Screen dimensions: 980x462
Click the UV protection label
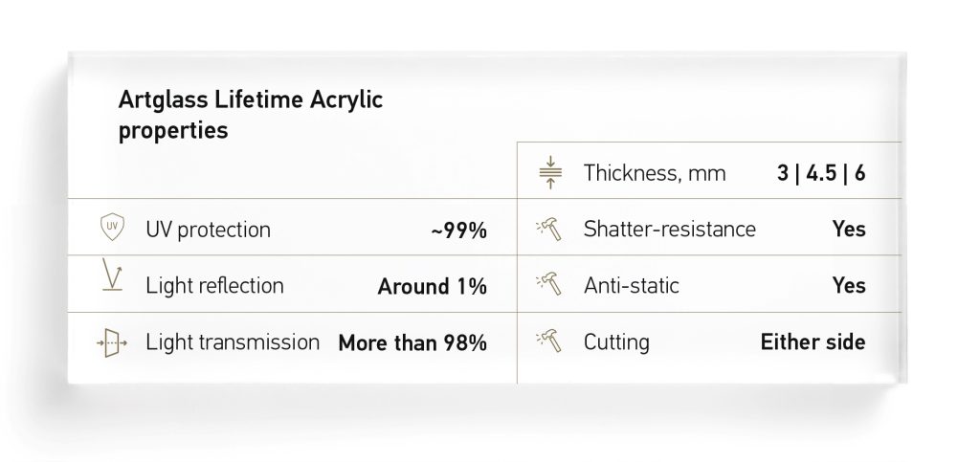208,230
